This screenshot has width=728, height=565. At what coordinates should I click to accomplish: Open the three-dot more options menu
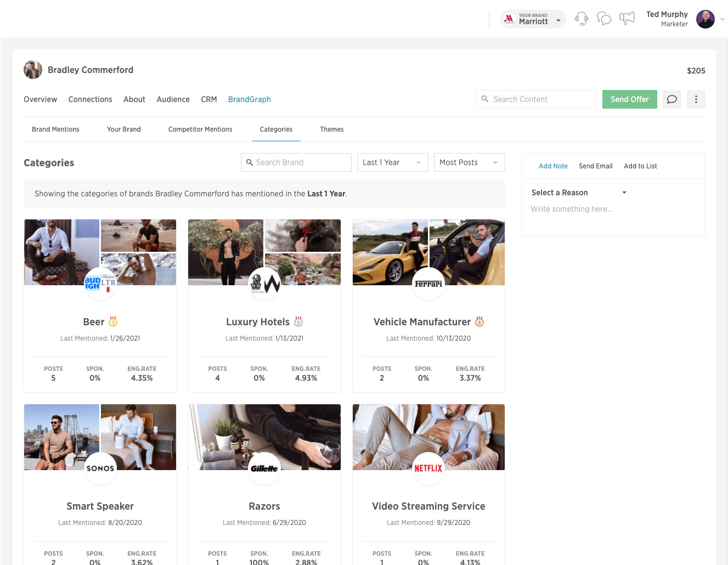(x=696, y=99)
